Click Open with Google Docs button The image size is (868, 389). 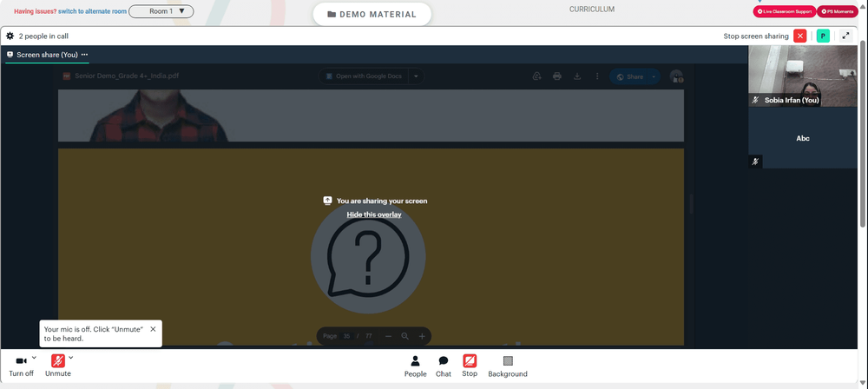363,76
